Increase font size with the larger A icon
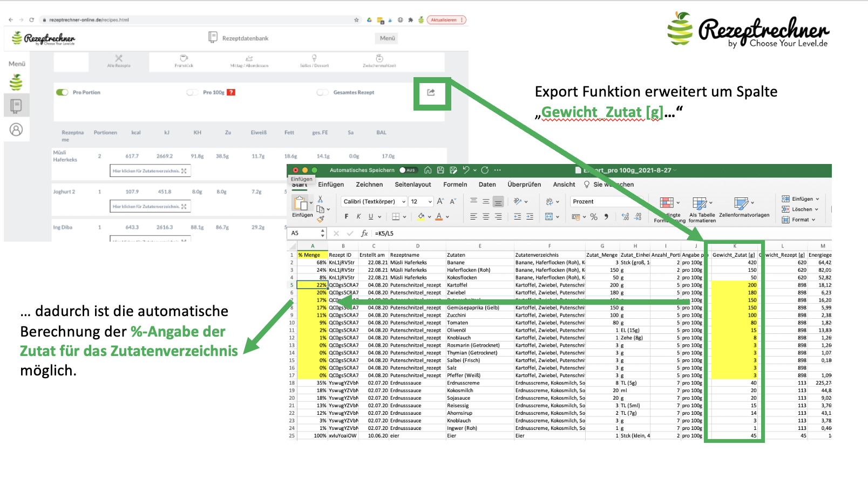Viewport: 868px width, 479px height. [x=440, y=201]
